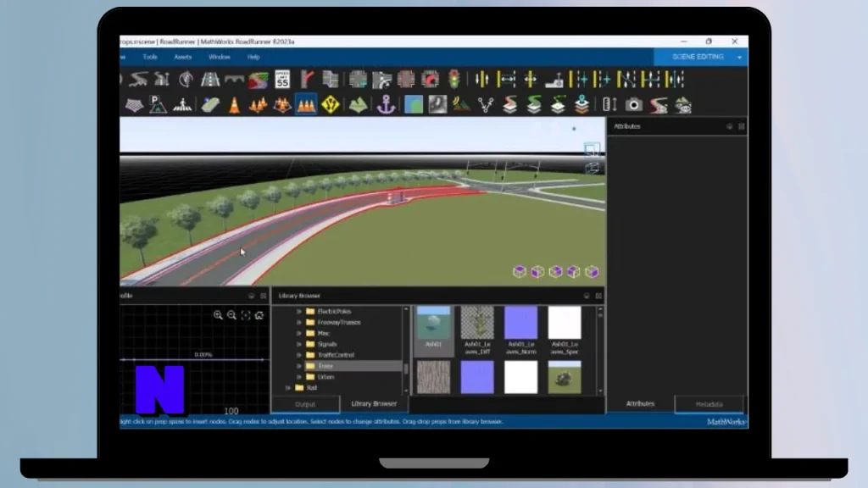Viewport: 868px width, 488px height.
Task: Select the Parking lot tool
Action: (158, 105)
